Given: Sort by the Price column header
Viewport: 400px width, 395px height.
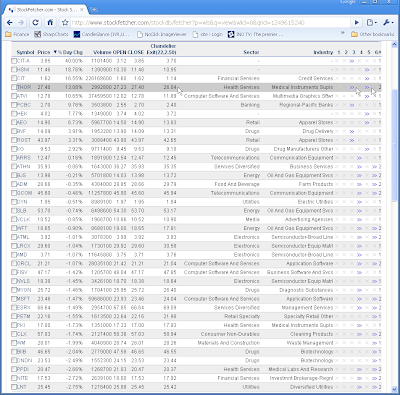Looking at the screenshot, I should (x=44, y=52).
